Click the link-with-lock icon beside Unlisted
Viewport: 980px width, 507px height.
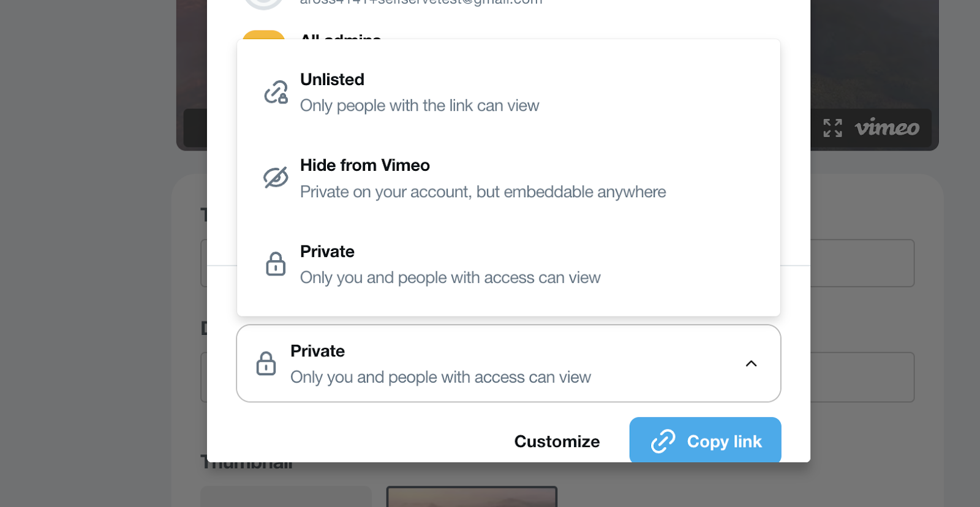[x=276, y=92]
